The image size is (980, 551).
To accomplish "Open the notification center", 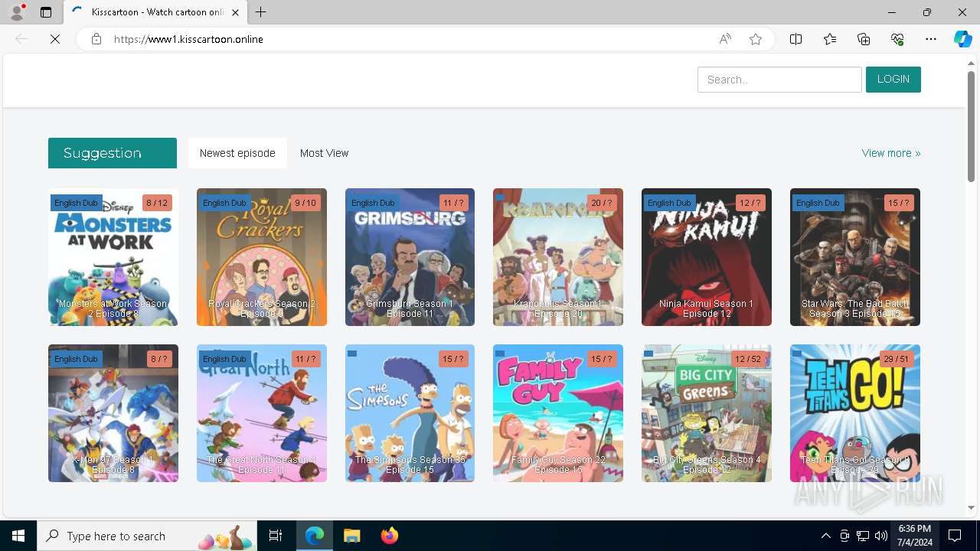I will 955,536.
